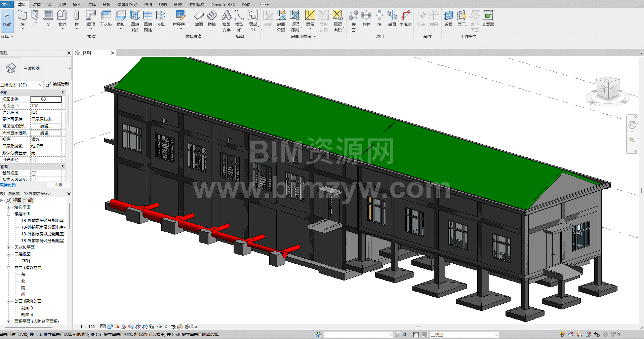Select the 楼梯 stair tool

pyautogui.click(x=212, y=18)
